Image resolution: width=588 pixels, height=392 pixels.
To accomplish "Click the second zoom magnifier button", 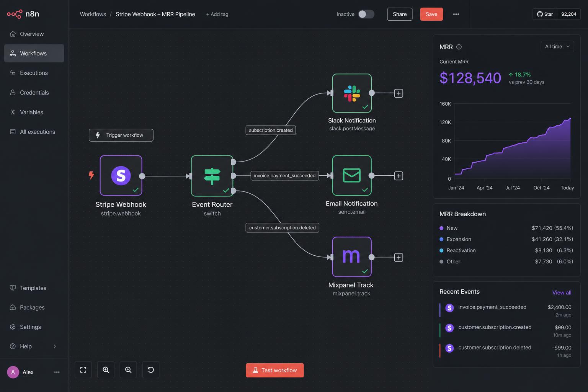I will (128, 370).
